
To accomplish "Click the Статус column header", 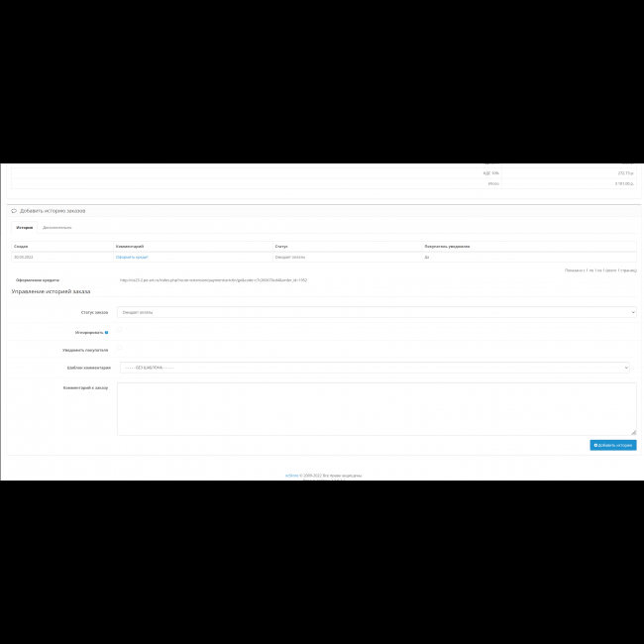I will [x=281, y=246].
